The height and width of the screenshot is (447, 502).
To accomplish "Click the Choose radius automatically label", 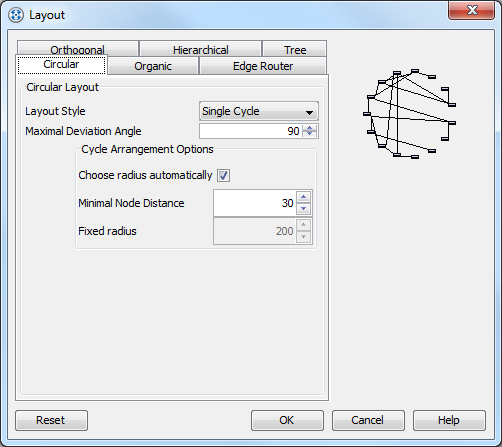I will pyautogui.click(x=145, y=175).
